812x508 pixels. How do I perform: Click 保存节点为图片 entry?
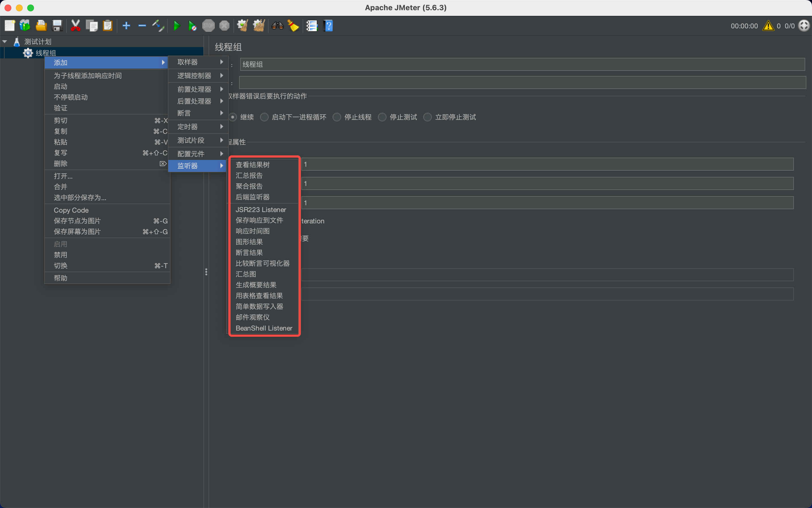click(107, 221)
